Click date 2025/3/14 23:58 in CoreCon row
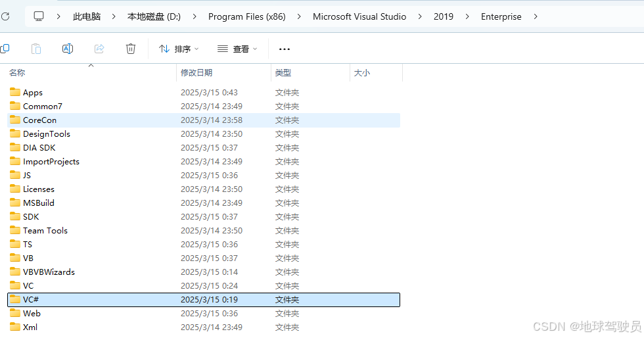 pos(212,120)
